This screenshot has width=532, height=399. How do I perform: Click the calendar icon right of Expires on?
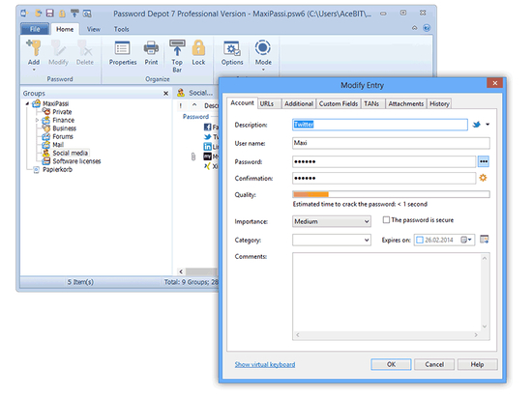(x=485, y=240)
